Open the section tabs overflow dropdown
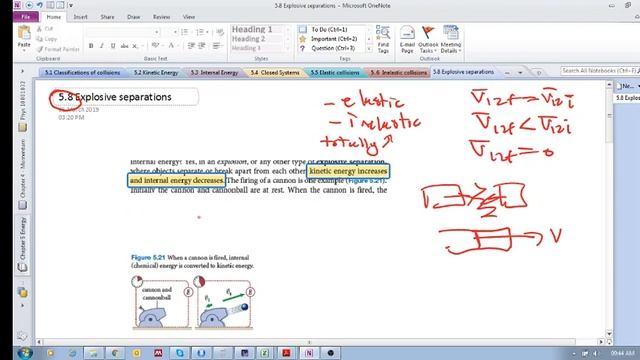640x360 pixels. [520, 73]
